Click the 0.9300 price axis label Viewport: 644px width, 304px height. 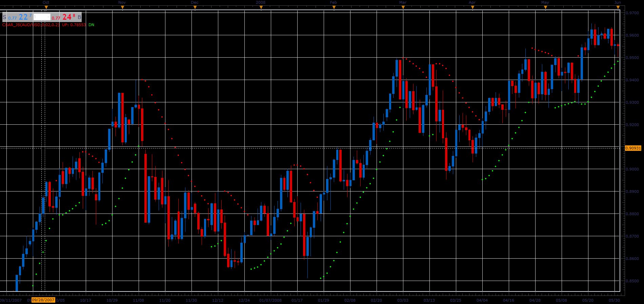(x=633, y=102)
